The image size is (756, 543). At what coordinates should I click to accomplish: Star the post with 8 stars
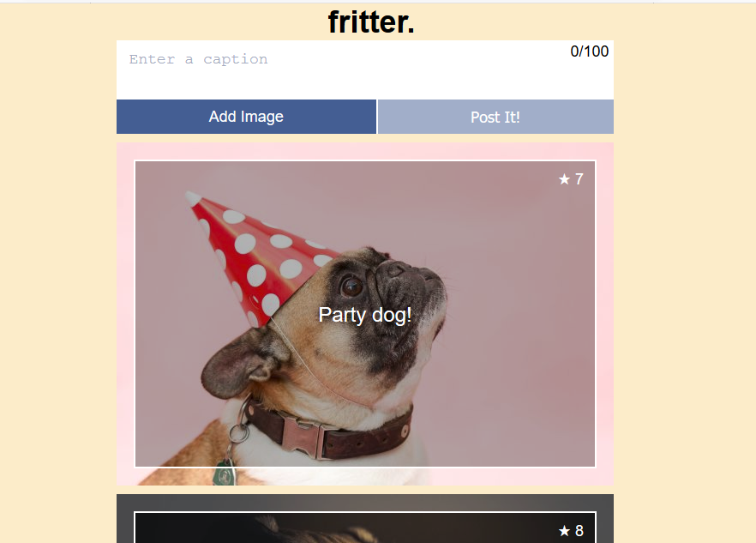pyautogui.click(x=564, y=531)
